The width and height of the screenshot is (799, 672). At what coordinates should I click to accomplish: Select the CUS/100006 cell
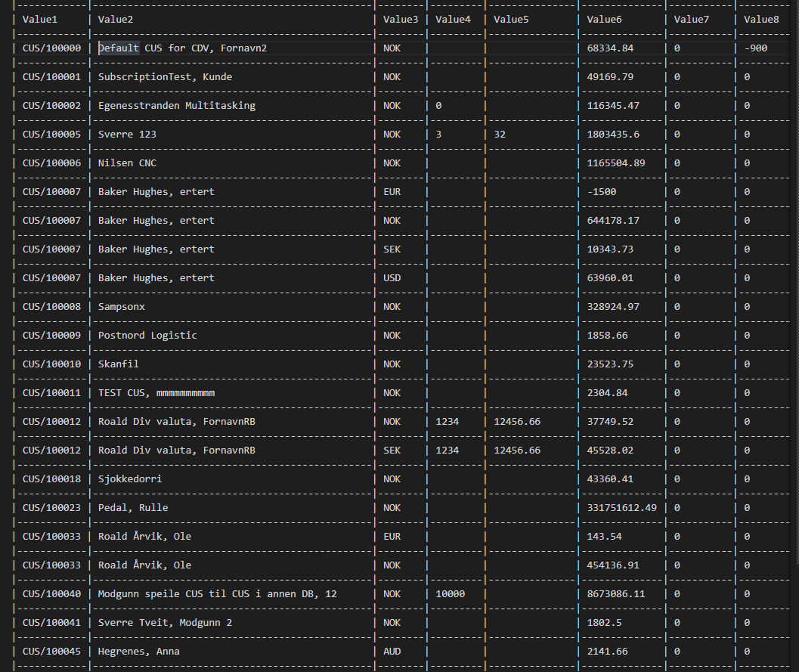click(x=51, y=163)
